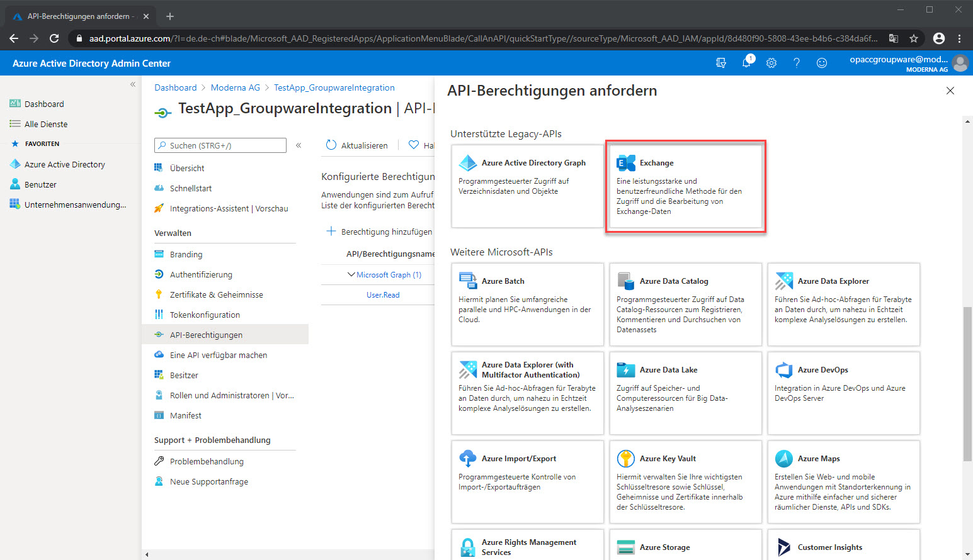Open the directory and subscription filter icon
Image resolution: width=973 pixels, height=560 pixels.
[x=721, y=63]
